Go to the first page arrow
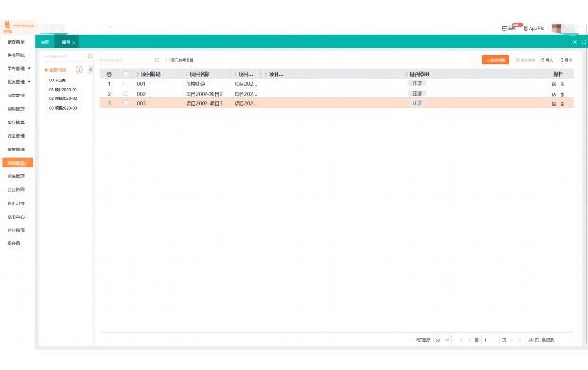 461,340
